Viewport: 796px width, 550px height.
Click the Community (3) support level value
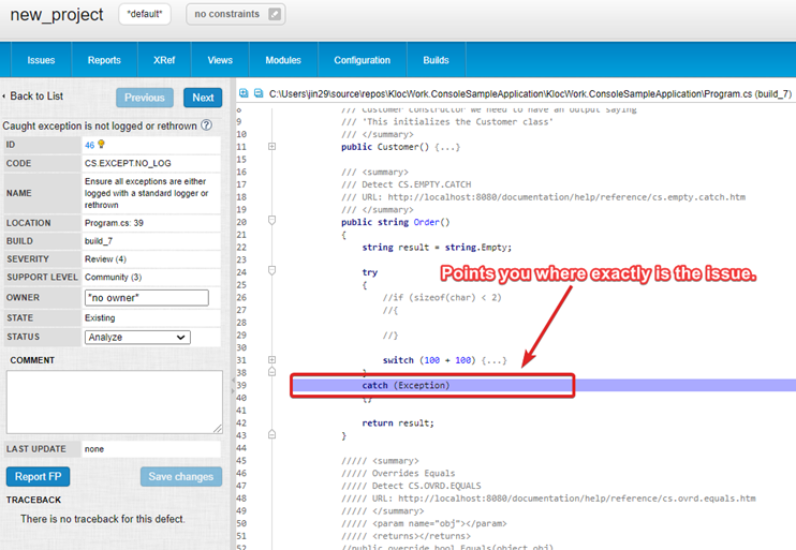point(113,277)
